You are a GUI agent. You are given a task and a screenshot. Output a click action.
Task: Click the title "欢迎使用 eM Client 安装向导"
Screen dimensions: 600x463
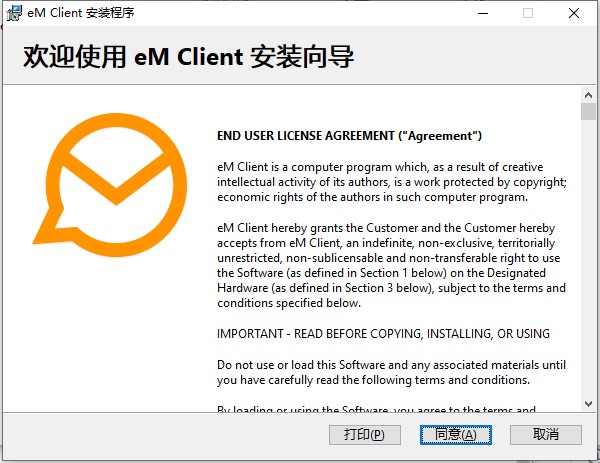click(188, 57)
